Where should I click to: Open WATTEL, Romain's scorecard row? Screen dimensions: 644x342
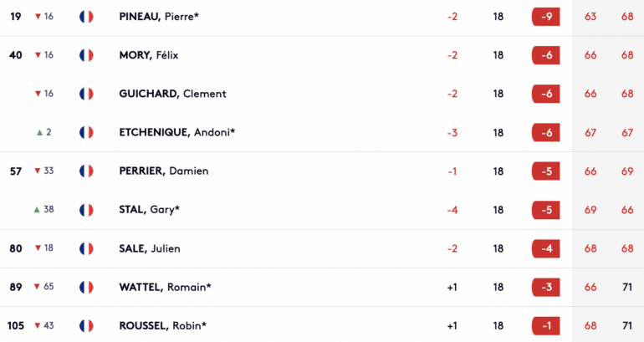[x=322, y=288]
